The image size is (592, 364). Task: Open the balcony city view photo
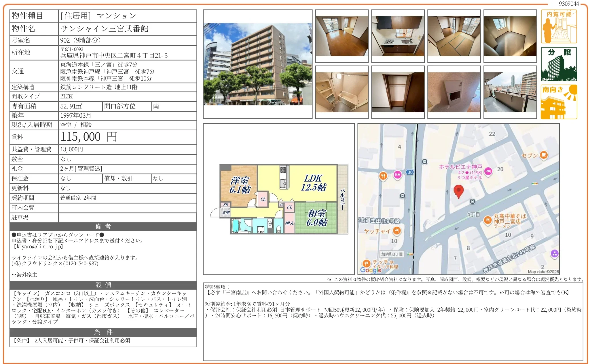click(x=510, y=92)
